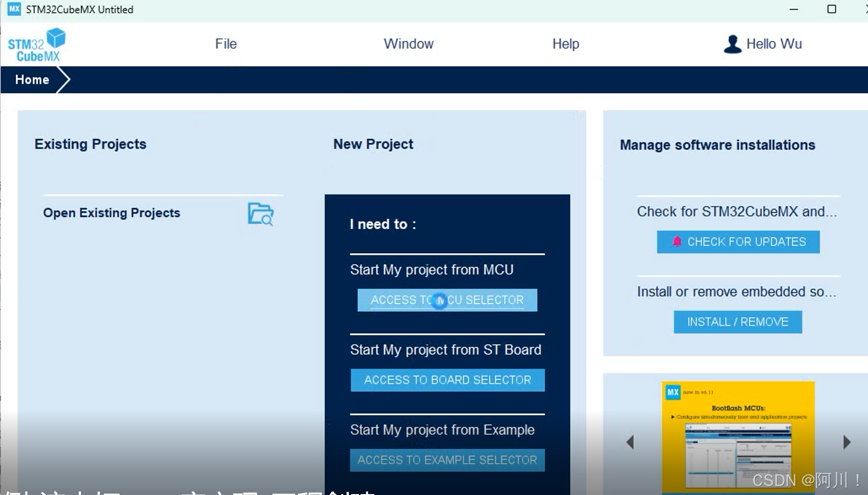Open the File menu
Viewport: 868px width, 495px height.
click(x=226, y=44)
